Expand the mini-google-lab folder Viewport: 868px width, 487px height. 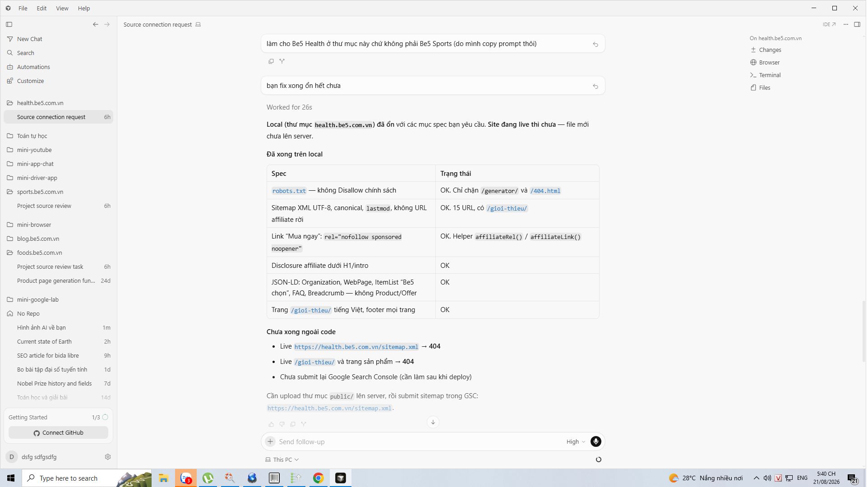[58, 300]
